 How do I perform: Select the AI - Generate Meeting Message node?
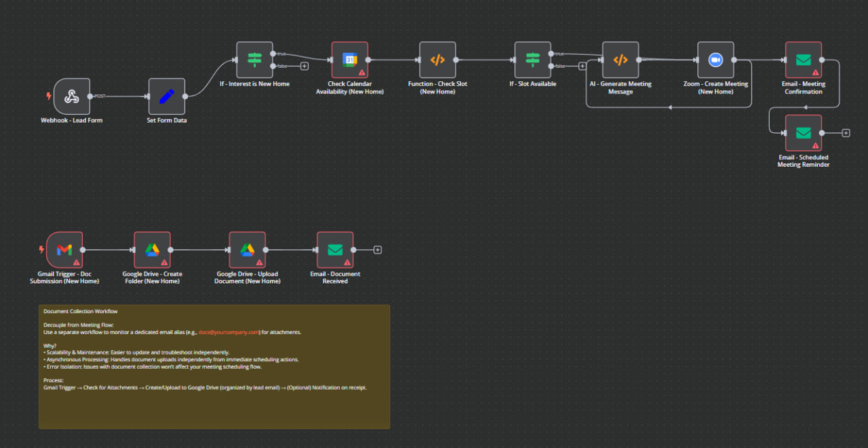[620, 60]
